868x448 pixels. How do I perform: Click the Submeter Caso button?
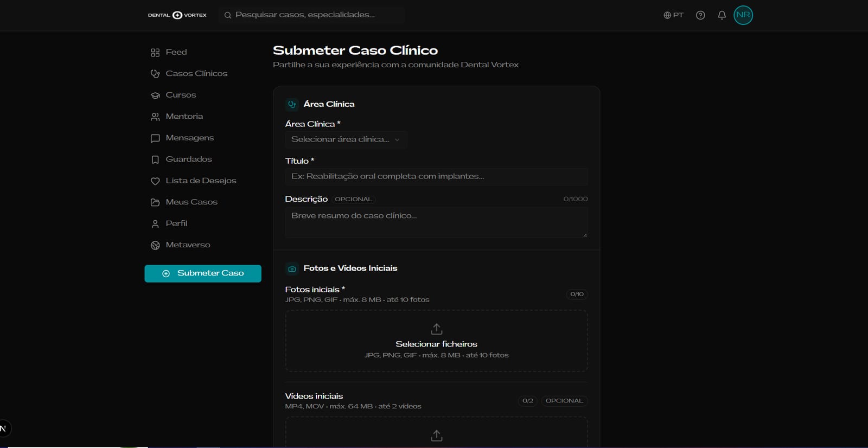click(203, 273)
